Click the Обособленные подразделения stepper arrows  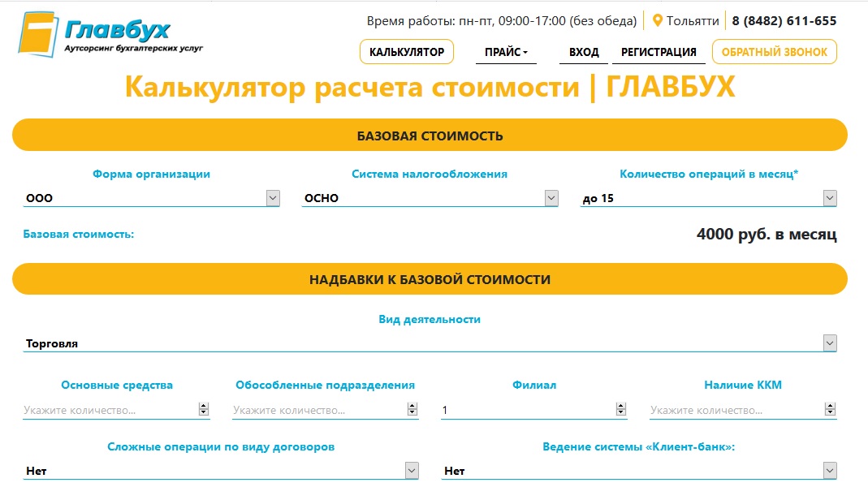412,410
